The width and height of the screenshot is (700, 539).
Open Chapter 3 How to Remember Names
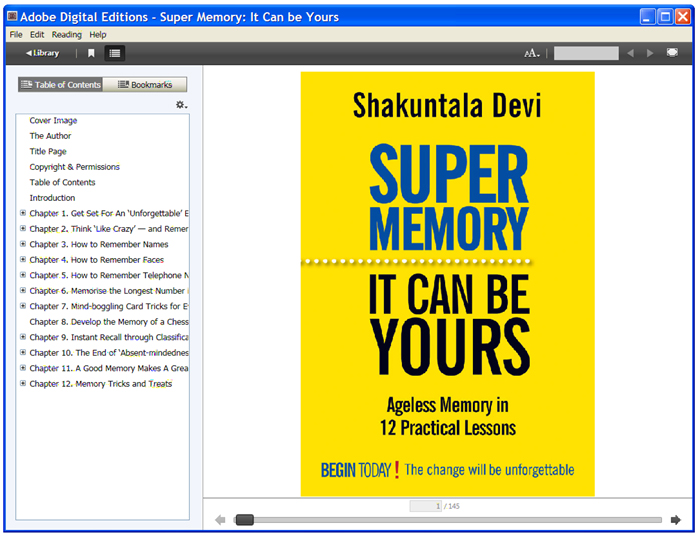[99, 244]
